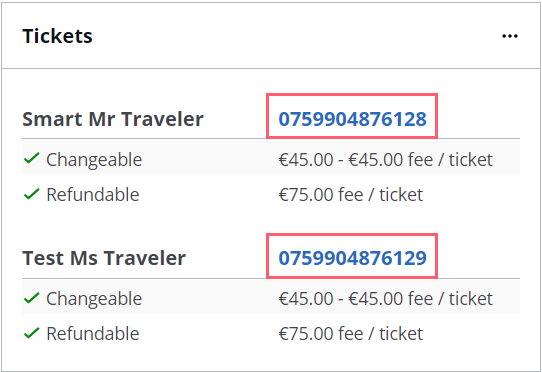Click Test Ms Traveler's €75.00 refund fee
The height and width of the screenshot is (372, 542).
[351, 334]
